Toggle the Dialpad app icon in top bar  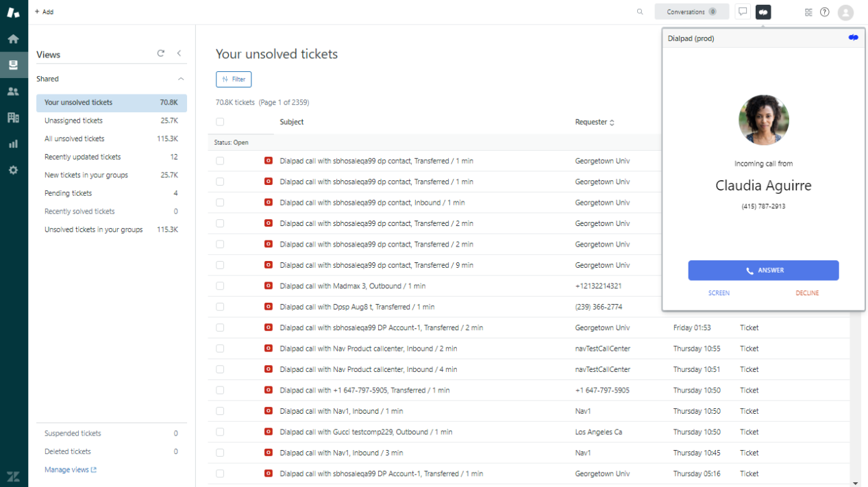click(x=763, y=12)
